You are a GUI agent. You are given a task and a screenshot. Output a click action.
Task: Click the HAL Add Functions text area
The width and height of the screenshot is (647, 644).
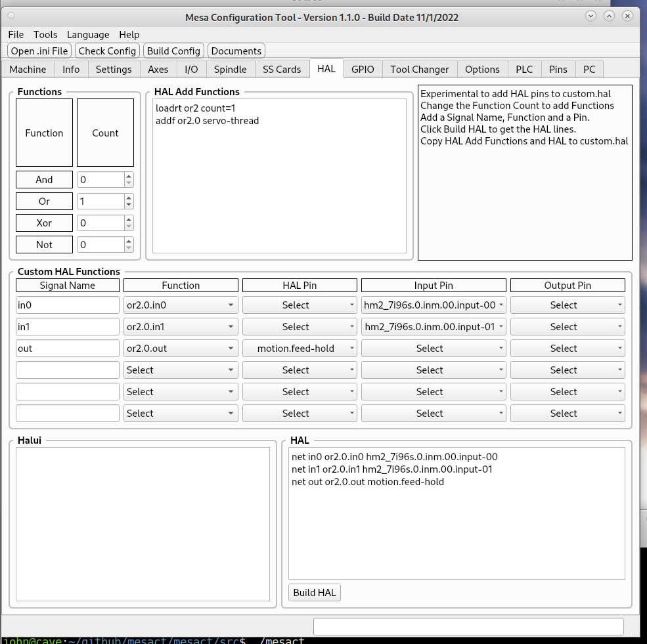click(279, 176)
